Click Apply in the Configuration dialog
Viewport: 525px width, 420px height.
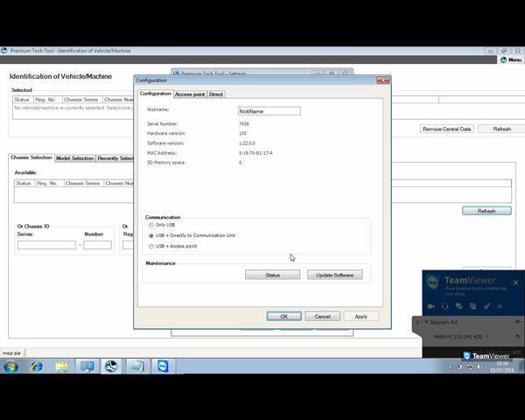point(360,316)
